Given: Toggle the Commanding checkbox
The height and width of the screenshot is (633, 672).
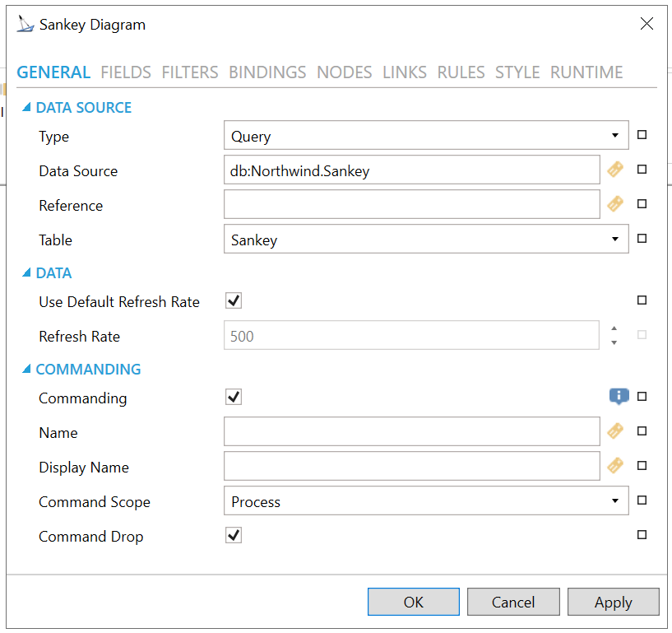Looking at the screenshot, I should 234,398.
